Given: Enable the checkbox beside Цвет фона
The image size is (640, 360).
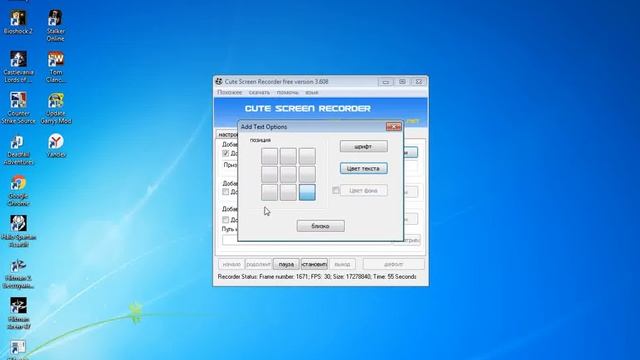Looking at the screenshot, I should click(336, 190).
